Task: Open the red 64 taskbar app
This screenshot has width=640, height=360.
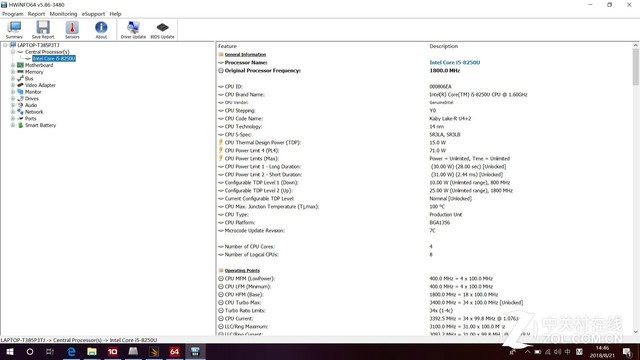Action: tap(174, 351)
